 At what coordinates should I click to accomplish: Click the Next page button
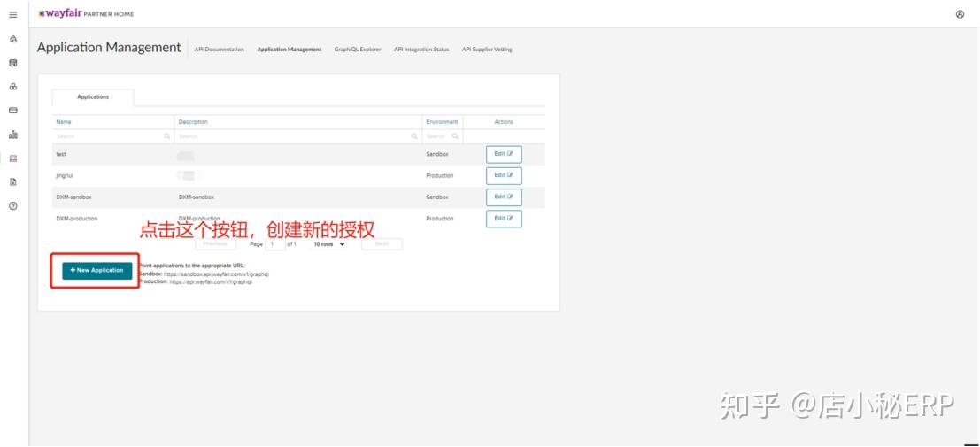[382, 244]
